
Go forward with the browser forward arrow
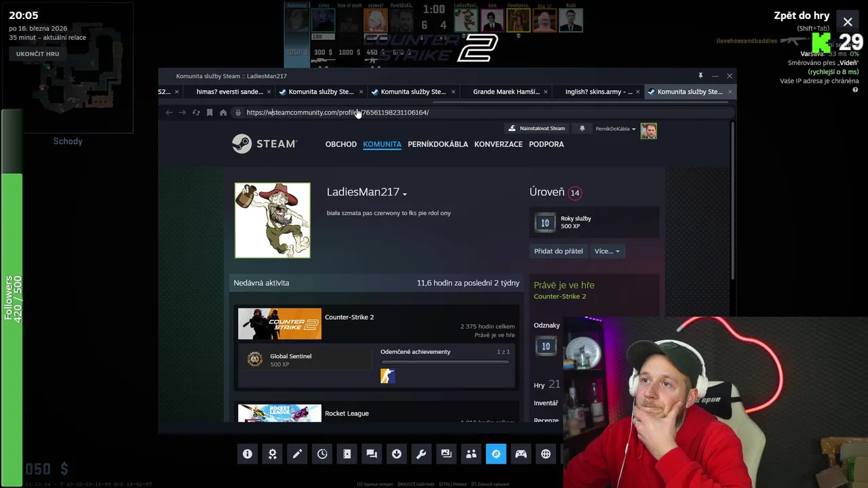click(182, 113)
